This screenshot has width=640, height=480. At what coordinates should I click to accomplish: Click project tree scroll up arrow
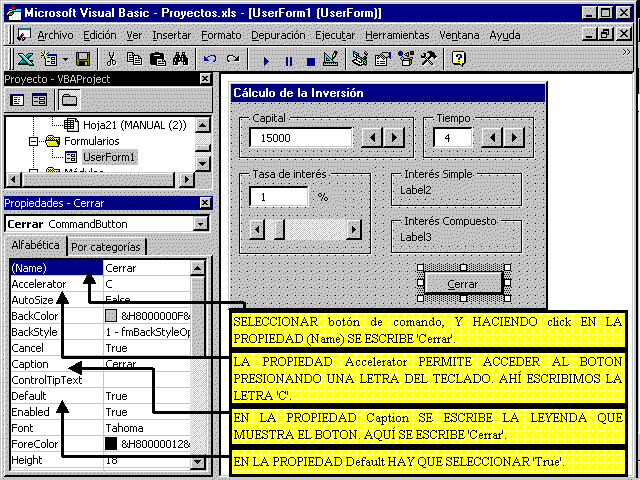[202, 125]
